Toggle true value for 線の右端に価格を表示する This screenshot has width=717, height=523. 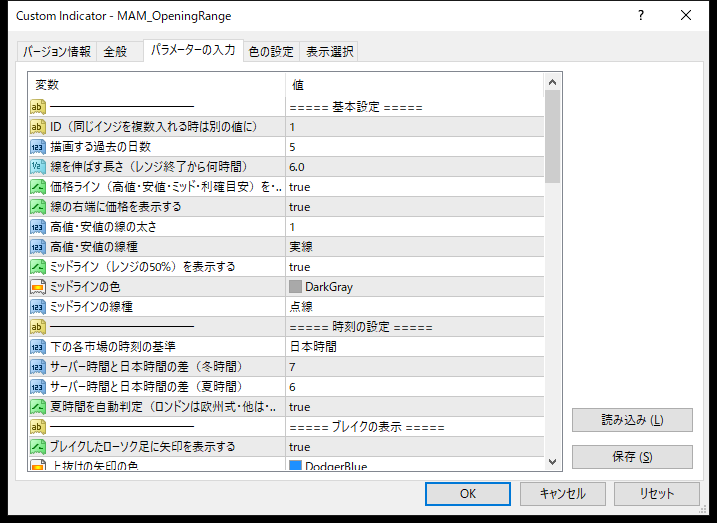[x=415, y=207]
